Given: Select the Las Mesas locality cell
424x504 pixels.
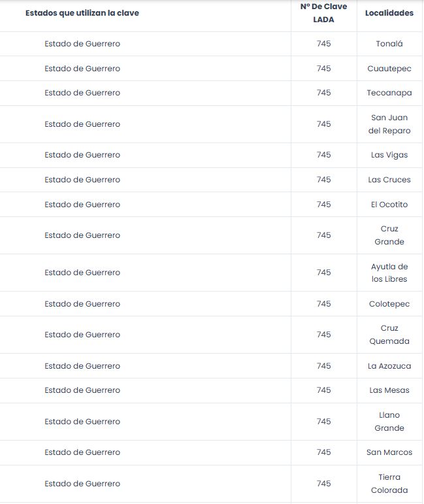Looking at the screenshot, I should pyautogui.click(x=389, y=390).
